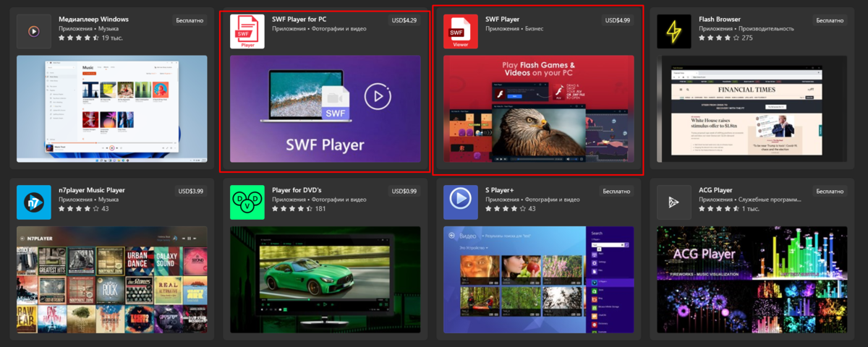Screen dimensions: 868x347
Task: Open N7PLAYER album grid preview
Action: click(x=111, y=280)
